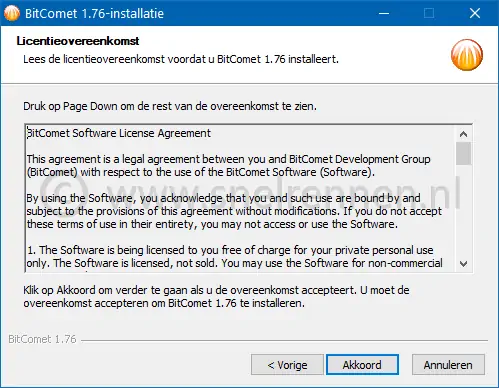The width and height of the screenshot is (499, 388).
Task: Click clause 1 about the Software being licensed
Action: point(235,257)
